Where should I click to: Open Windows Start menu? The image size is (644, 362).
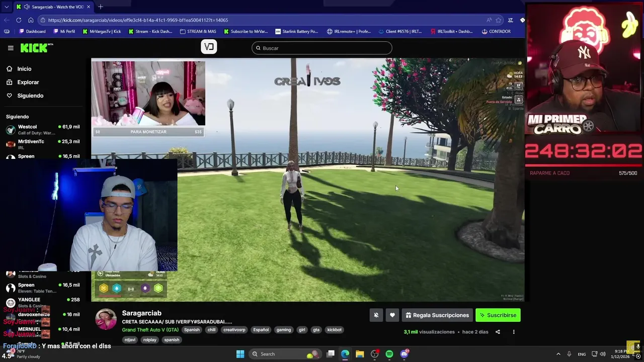pyautogui.click(x=240, y=354)
